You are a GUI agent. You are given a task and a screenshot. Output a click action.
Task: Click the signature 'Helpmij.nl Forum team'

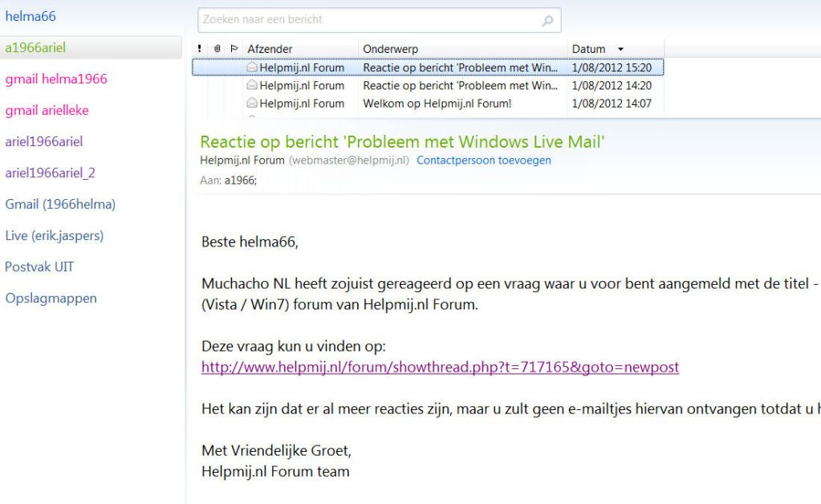[x=275, y=472]
